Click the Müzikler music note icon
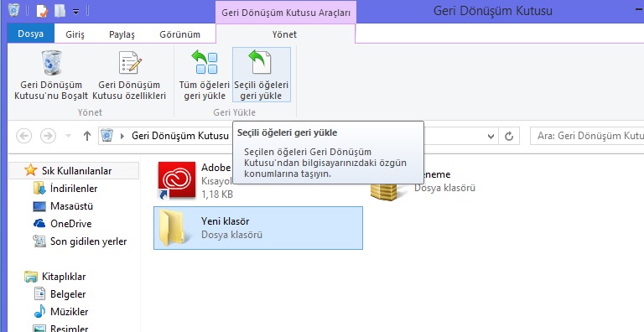644x332 pixels. point(39,311)
